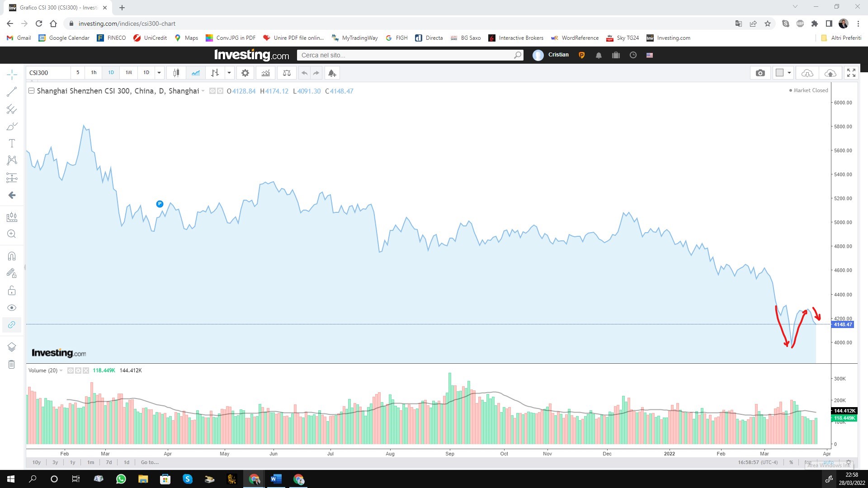Hide the Volume indicator via eye icon
868x488 pixels.
point(71,371)
